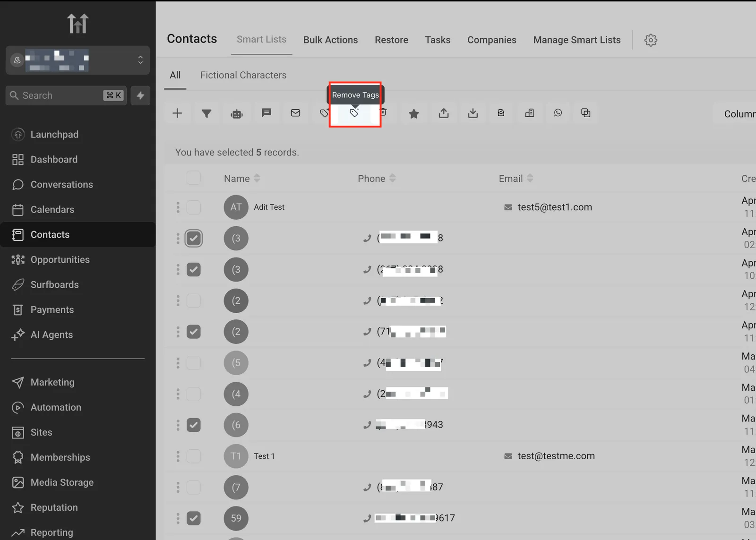Image resolution: width=756 pixels, height=540 pixels.
Task: Check the checkbox for the row ending 87
Action: click(x=194, y=487)
